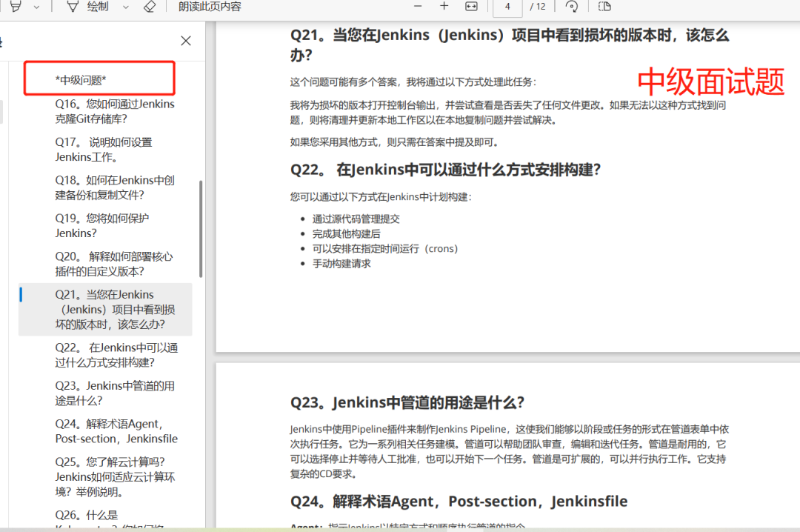Open the highlighter color options dropdown
Viewport: 800px width, 532px height.
(36, 7)
